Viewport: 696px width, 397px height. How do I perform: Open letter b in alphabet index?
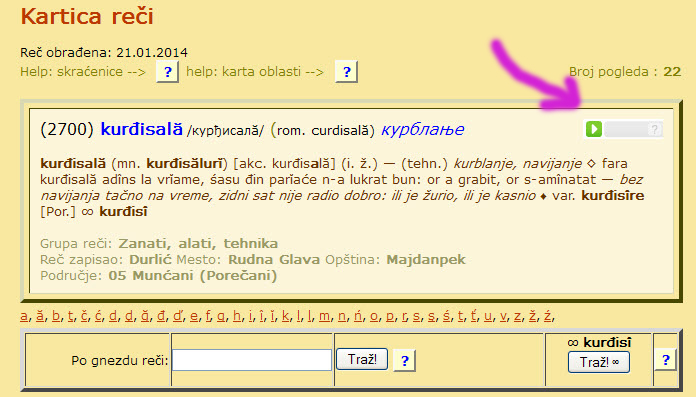[56, 316]
